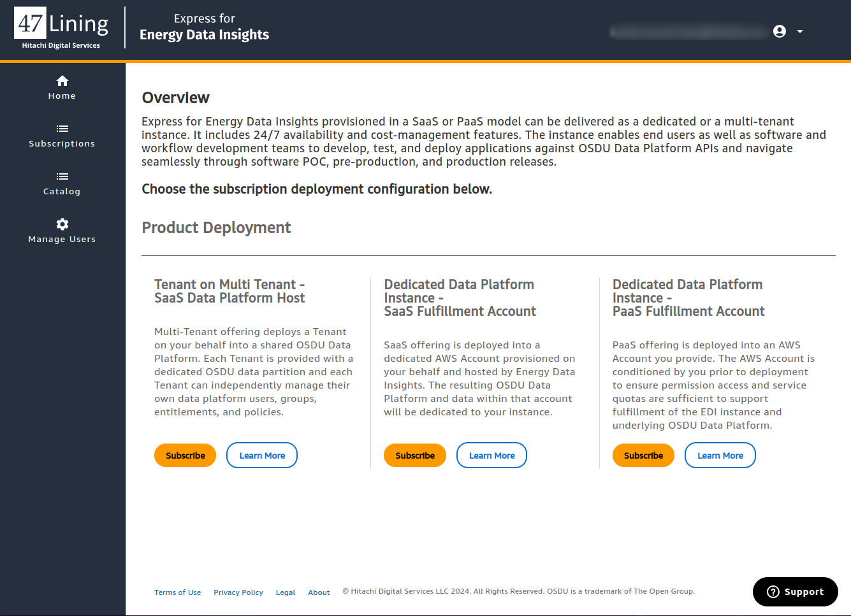Click the 47Lining logo
851x616 pixels.
(x=61, y=29)
